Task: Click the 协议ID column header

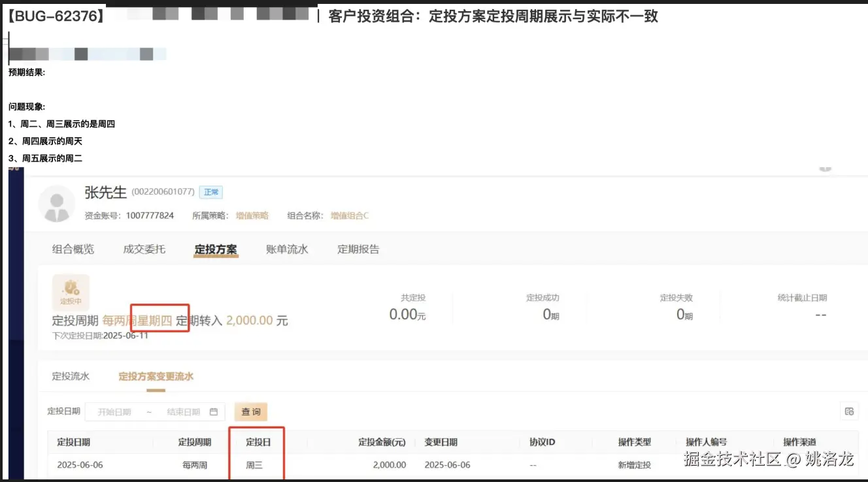Action: [542, 442]
